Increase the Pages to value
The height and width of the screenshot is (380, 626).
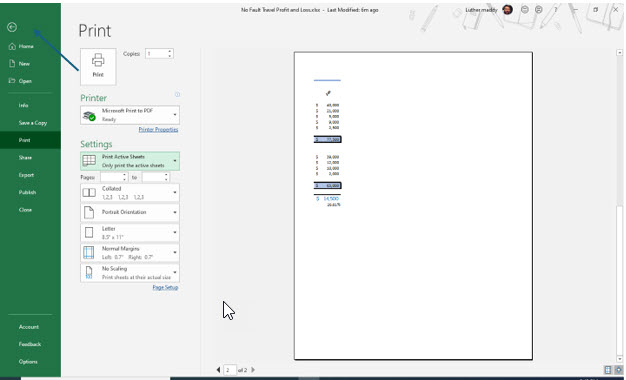click(x=166, y=174)
